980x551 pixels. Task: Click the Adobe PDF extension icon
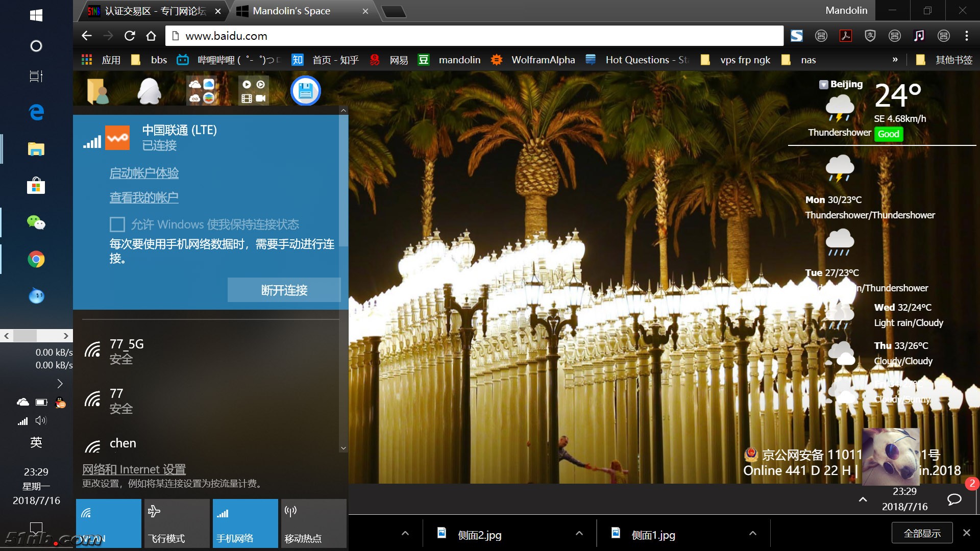coord(846,36)
